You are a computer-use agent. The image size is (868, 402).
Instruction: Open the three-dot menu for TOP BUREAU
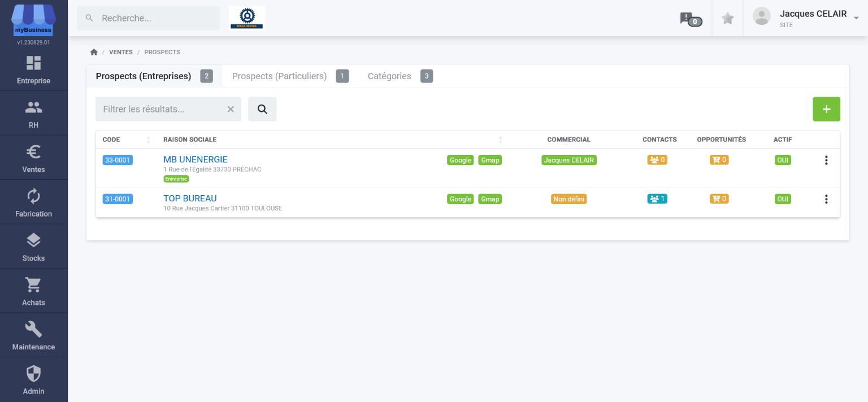point(826,199)
